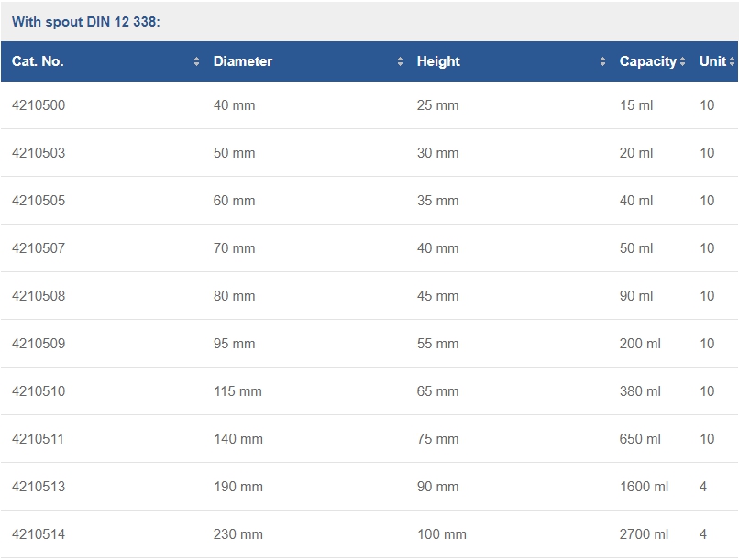Click the 45 mm height cell
This screenshot has width=739, height=560.
[x=437, y=296]
